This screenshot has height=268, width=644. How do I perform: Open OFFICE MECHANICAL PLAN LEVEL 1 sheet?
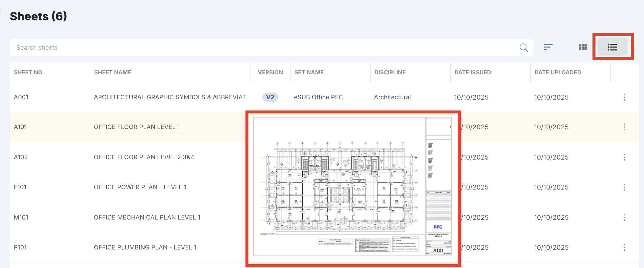(x=147, y=217)
